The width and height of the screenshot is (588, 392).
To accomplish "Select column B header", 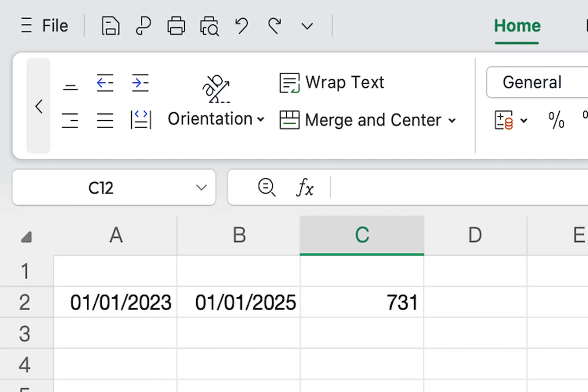I will 239,235.
